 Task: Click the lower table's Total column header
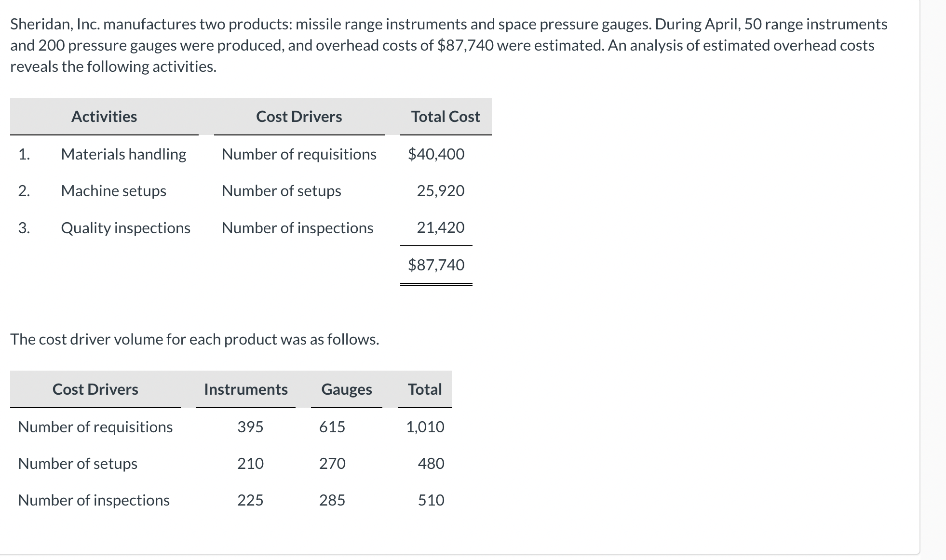pyautogui.click(x=425, y=389)
